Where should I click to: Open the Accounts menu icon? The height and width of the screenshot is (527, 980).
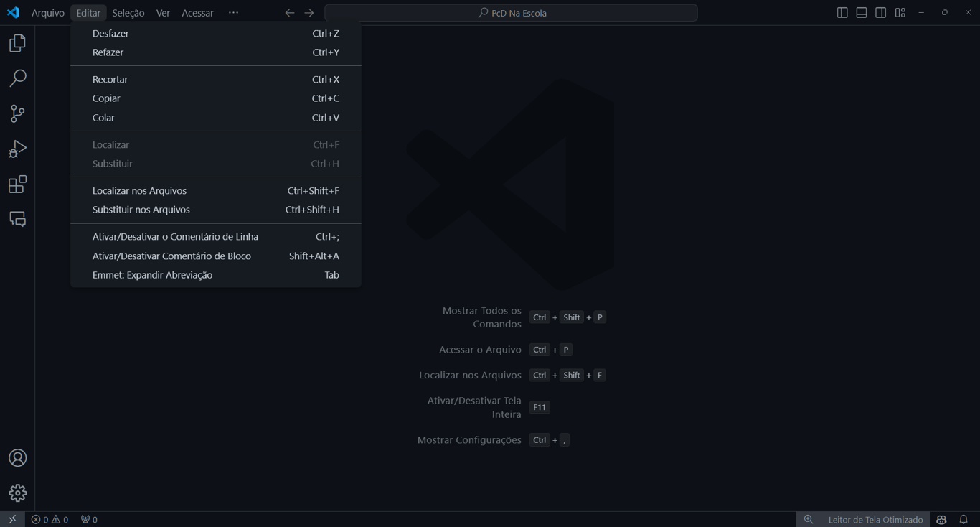click(17, 458)
